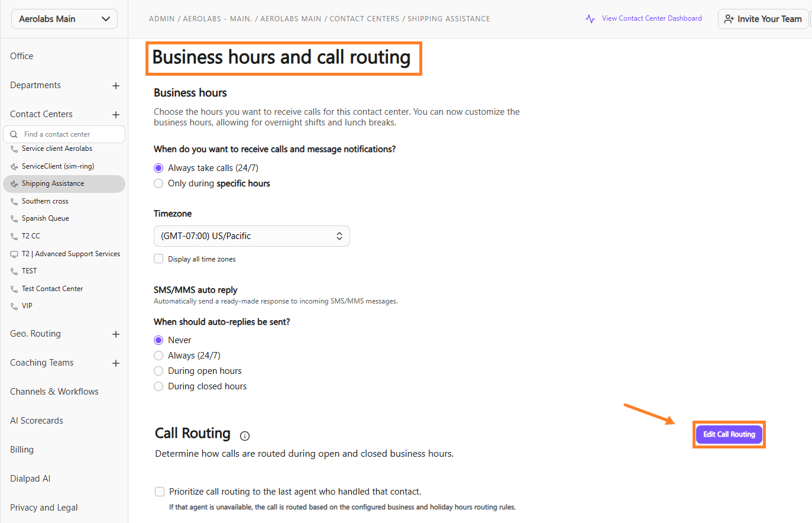
Task: Open Contact Centers section in sidebar
Action: (41, 114)
